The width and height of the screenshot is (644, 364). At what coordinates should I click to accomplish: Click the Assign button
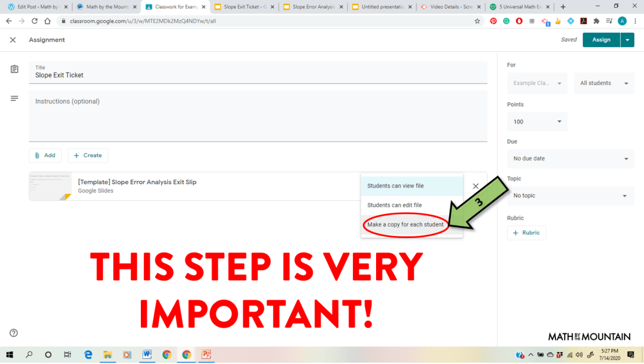click(601, 40)
